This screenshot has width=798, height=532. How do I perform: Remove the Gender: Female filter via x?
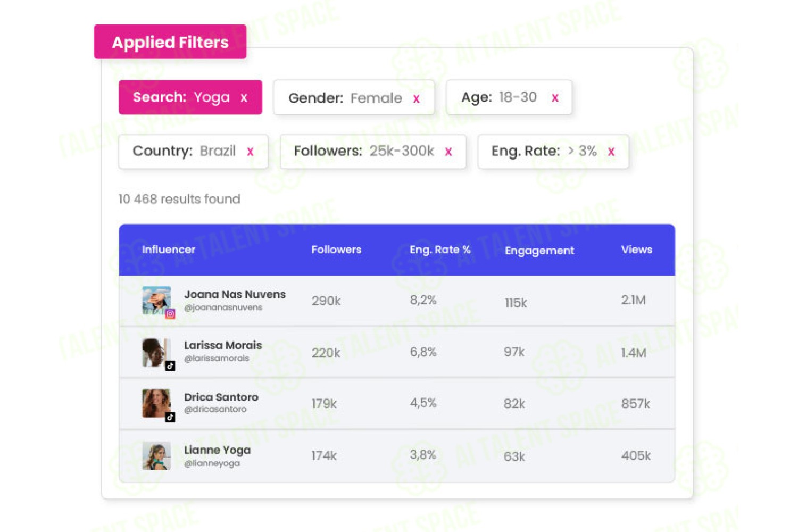tap(417, 98)
